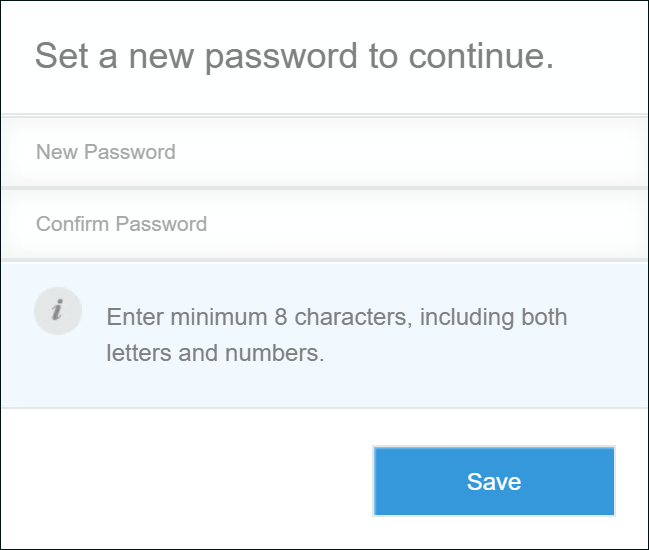The width and height of the screenshot is (649, 550).
Task: Submit the form using Save
Action: click(x=493, y=481)
